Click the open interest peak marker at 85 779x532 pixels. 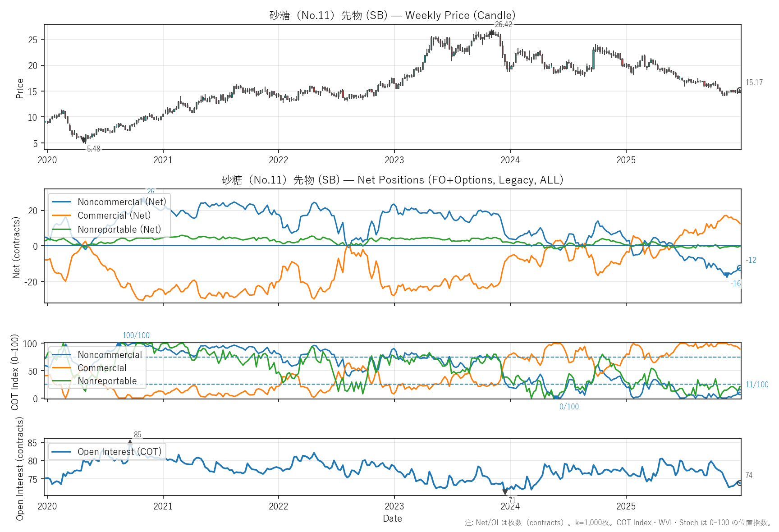(130, 442)
